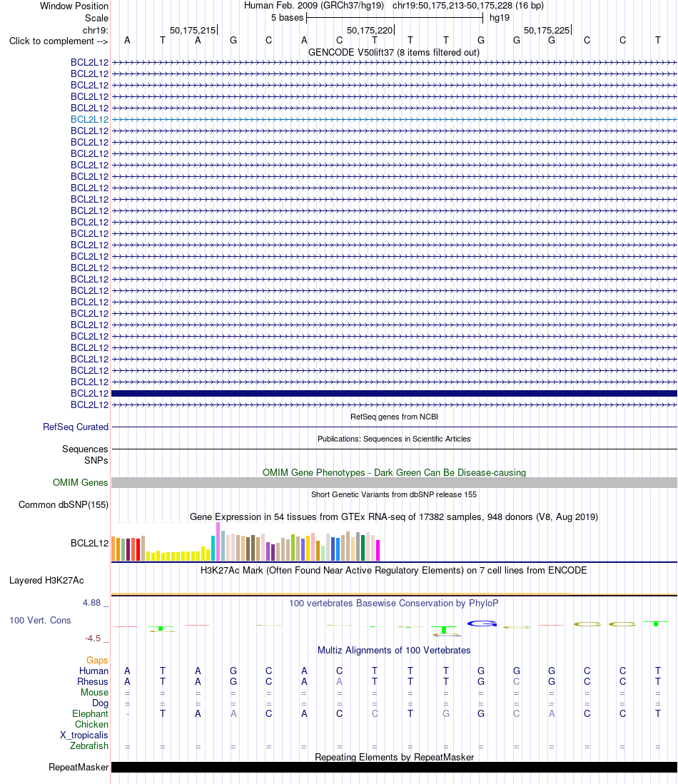678x784 pixels.
Task: Click the '5 bases' scale bar
Action: [x=394, y=18]
